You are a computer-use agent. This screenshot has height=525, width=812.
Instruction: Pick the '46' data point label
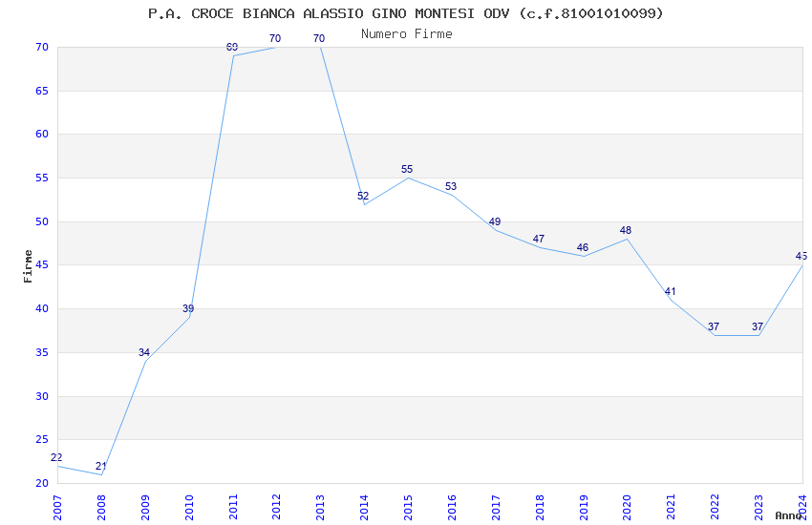pyautogui.click(x=583, y=247)
